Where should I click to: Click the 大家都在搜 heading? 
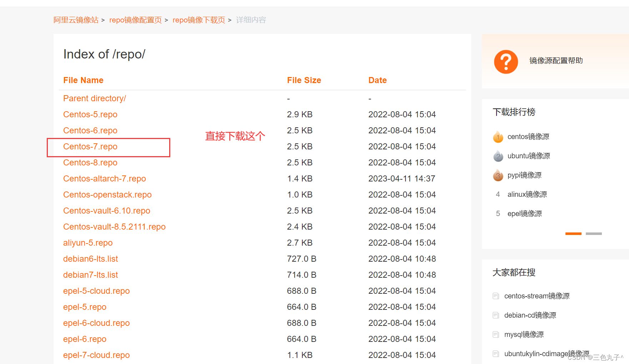(x=514, y=272)
